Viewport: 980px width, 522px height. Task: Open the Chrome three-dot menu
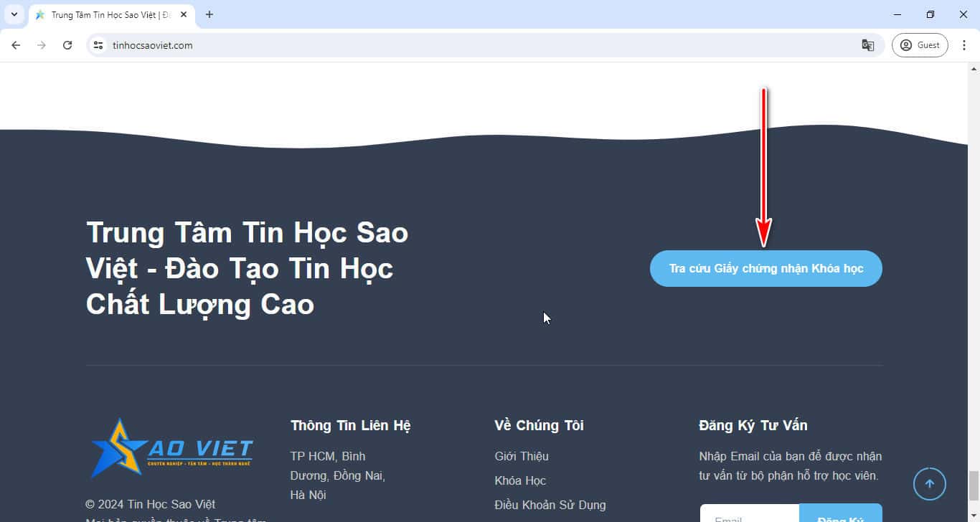pyautogui.click(x=964, y=45)
